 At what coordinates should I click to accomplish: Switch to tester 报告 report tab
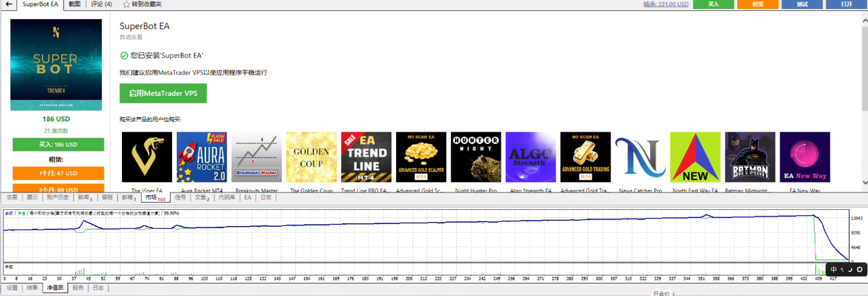(x=77, y=288)
